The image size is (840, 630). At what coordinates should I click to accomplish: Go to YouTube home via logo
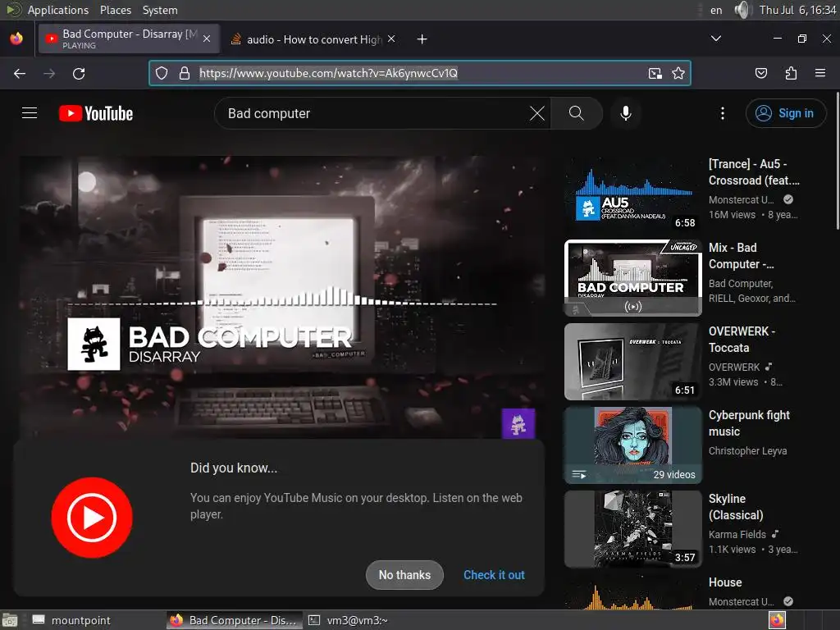point(96,113)
